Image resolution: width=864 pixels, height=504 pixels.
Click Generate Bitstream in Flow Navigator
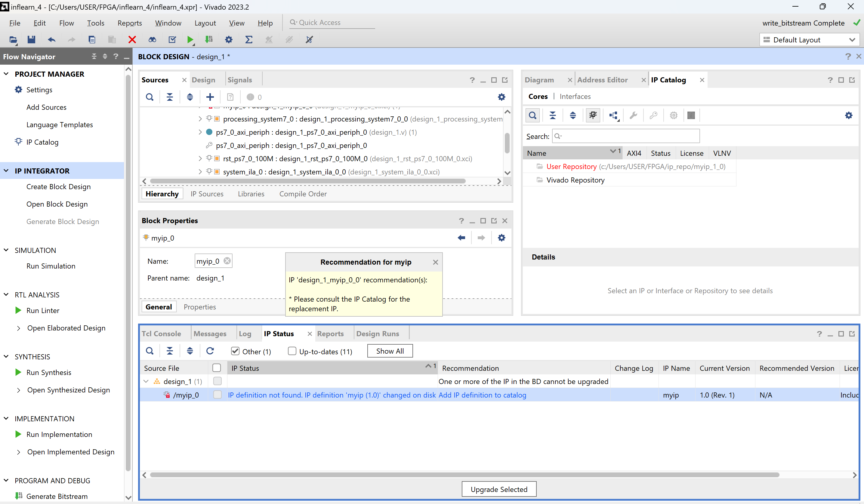57,496
